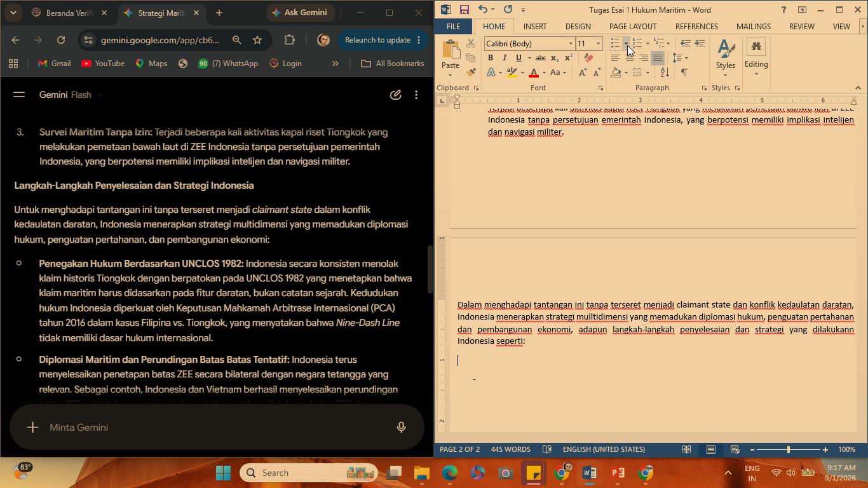
Task: Click microphone icon in Gemini prompt box
Action: tap(401, 427)
